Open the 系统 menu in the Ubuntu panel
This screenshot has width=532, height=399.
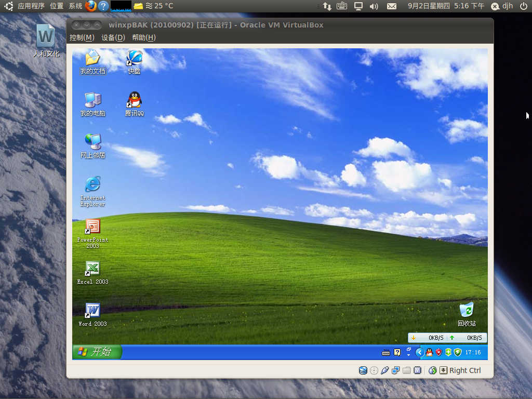pos(75,6)
